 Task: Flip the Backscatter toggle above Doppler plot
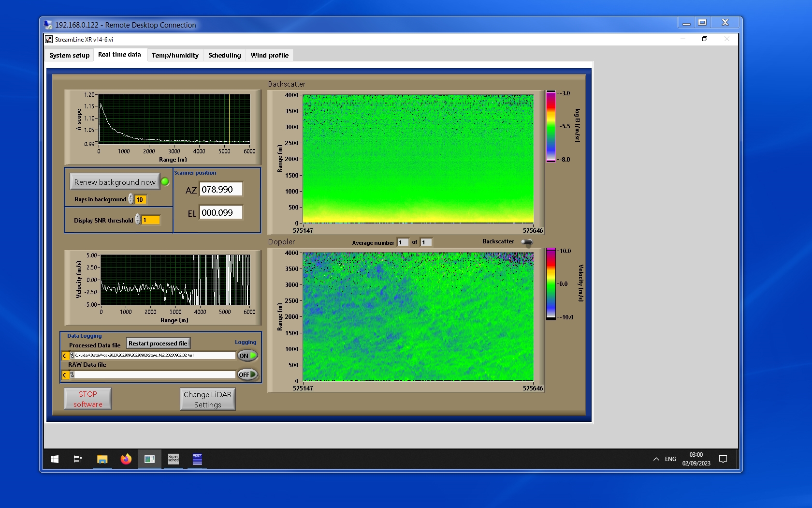(x=527, y=242)
